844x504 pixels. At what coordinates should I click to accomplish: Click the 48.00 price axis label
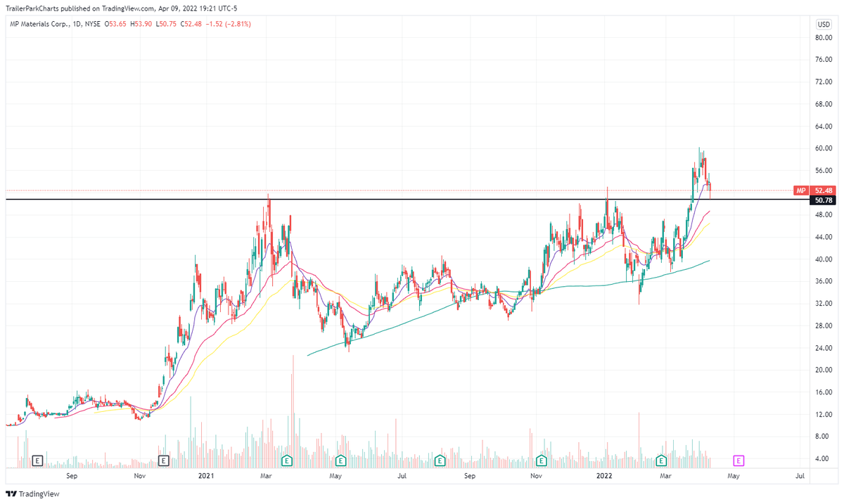click(x=823, y=215)
